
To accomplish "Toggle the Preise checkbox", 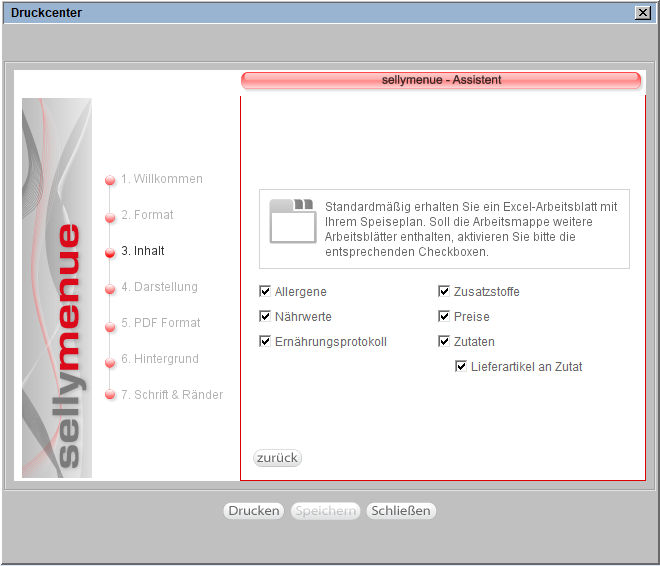I will pos(444,317).
